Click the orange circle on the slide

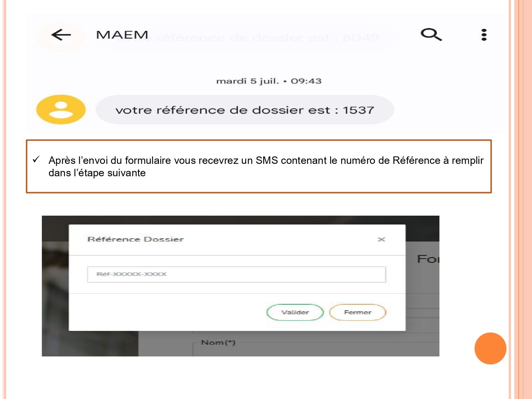click(x=490, y=348)
